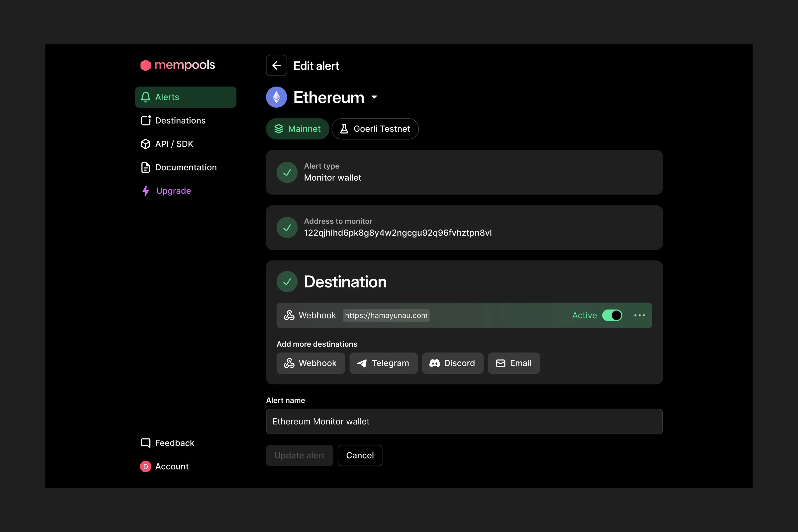Click the Update alert button
This screenshot has width=798, height=532.
[x=299, y=456]
